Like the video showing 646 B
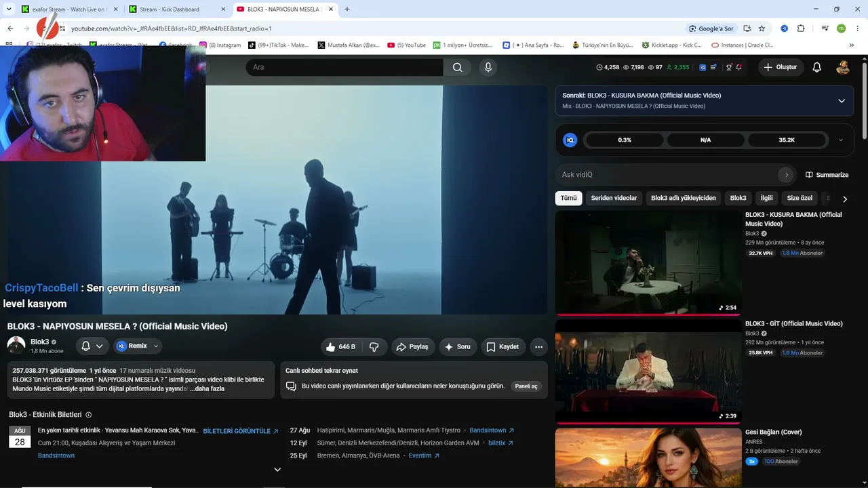Image resolution: width=868 pixels, height=488 pixels. 340,346
